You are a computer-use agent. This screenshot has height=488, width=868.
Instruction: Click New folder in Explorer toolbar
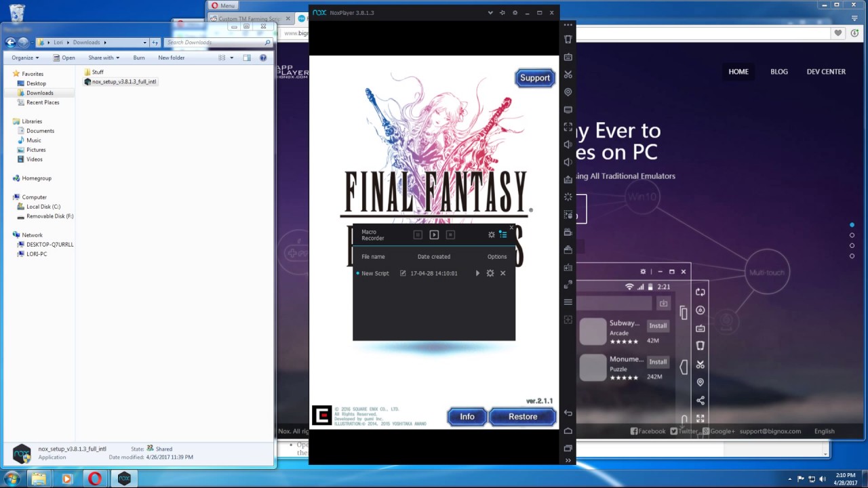172,58
